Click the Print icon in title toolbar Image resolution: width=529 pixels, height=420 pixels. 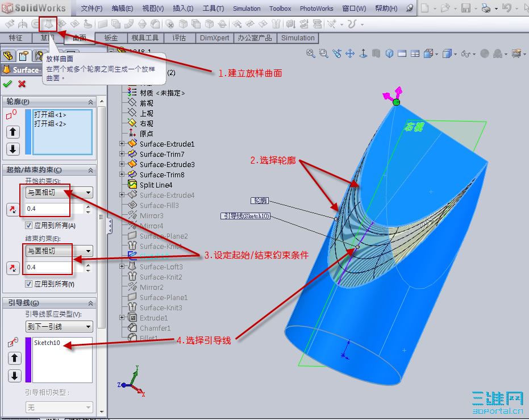486,8
